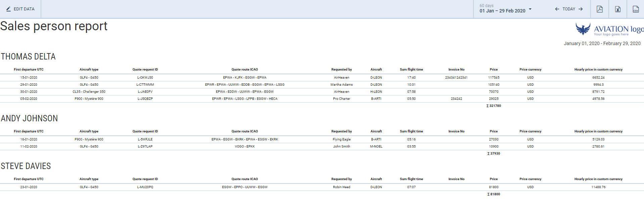The width and height of the screenshot is (644, 205).
Task: Click aircraft type CL35 - Challenger 350
Action: pyautogui.click(x=89, y=92)
